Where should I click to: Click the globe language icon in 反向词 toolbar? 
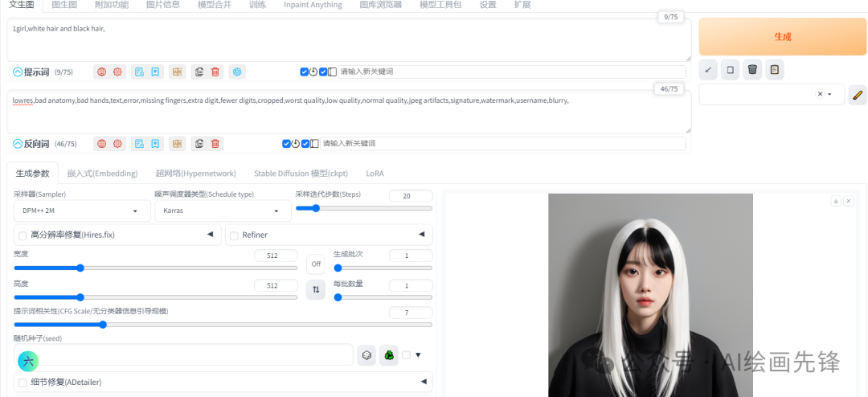(101, 143)
